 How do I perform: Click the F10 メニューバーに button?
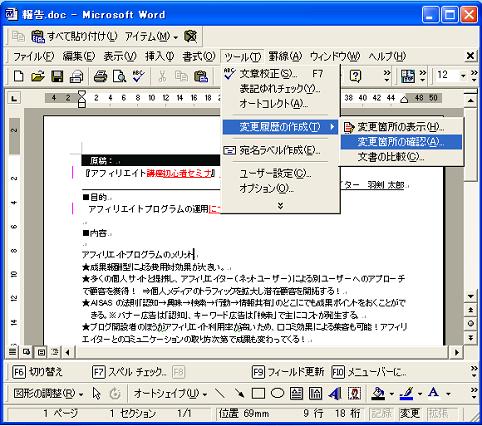pos(369,372)
